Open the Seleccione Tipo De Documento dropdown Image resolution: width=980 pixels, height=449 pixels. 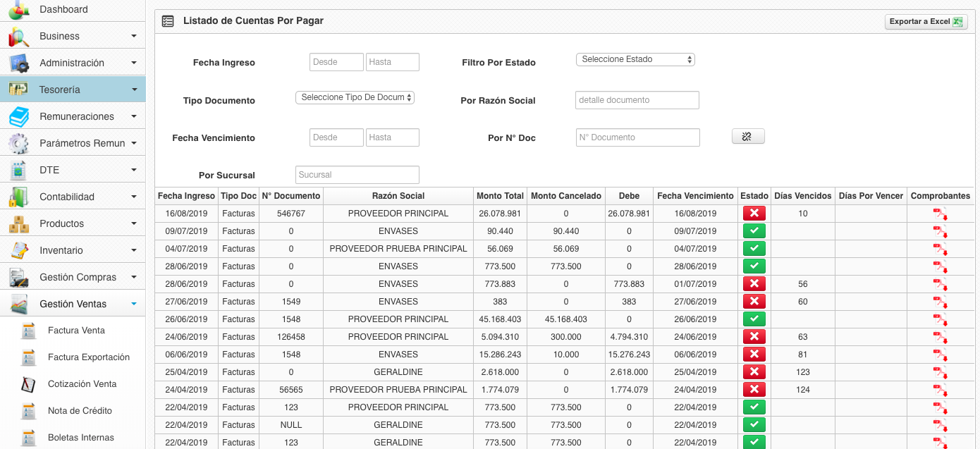coord(355,98)
